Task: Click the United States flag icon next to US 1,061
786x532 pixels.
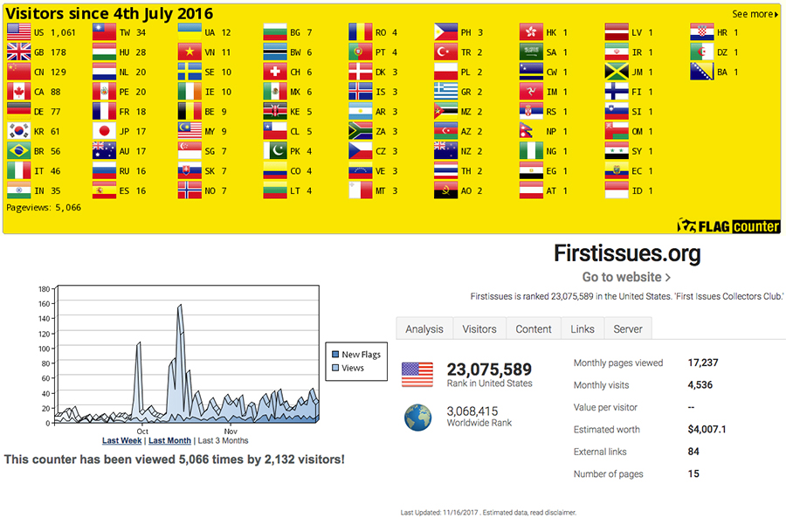Action: pos(19,32)
